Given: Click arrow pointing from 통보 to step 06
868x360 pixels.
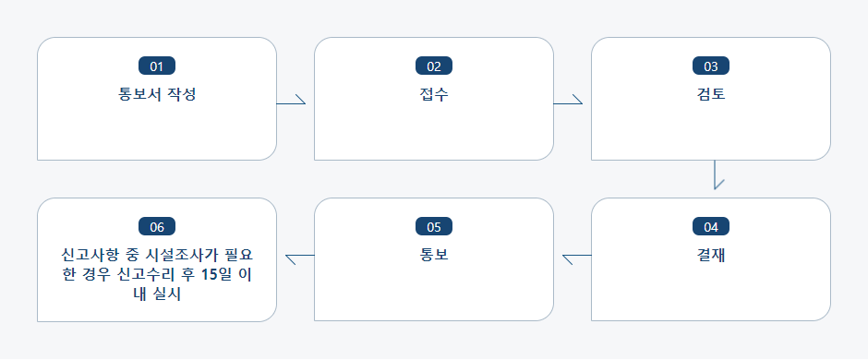Looking at the screenshot, I should [300, 259].
